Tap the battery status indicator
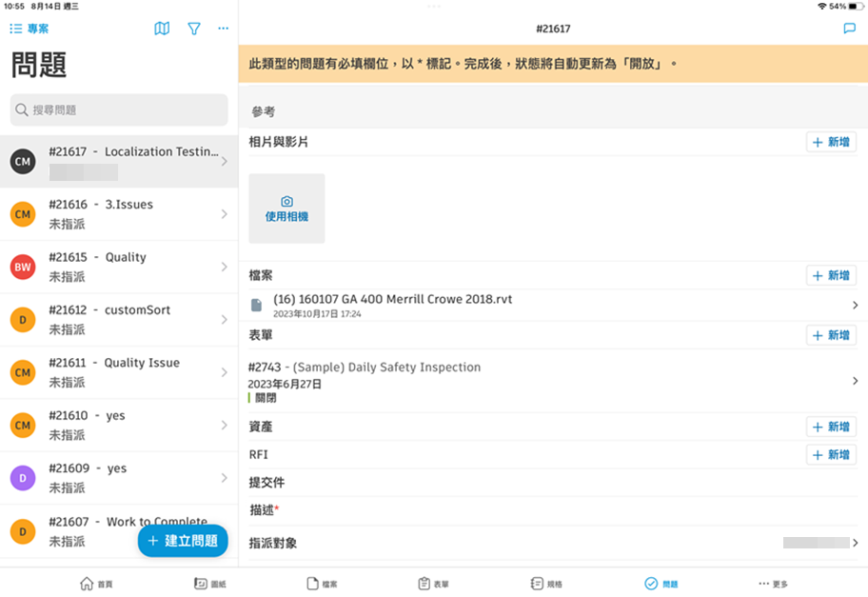Screen dimensions: 868x597 click(856, 6)
